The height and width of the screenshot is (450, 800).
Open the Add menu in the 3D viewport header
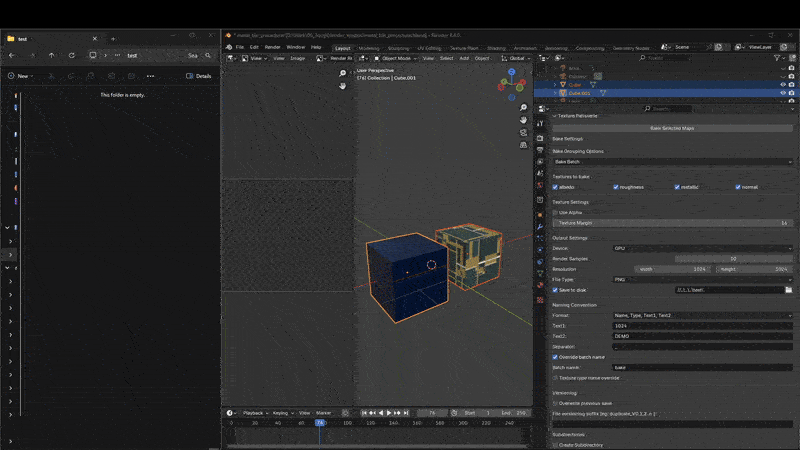464,59
